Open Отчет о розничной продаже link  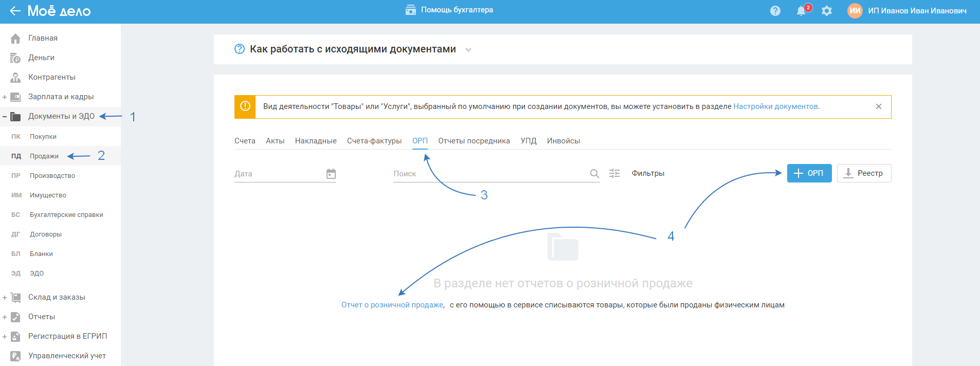(392, 305)
